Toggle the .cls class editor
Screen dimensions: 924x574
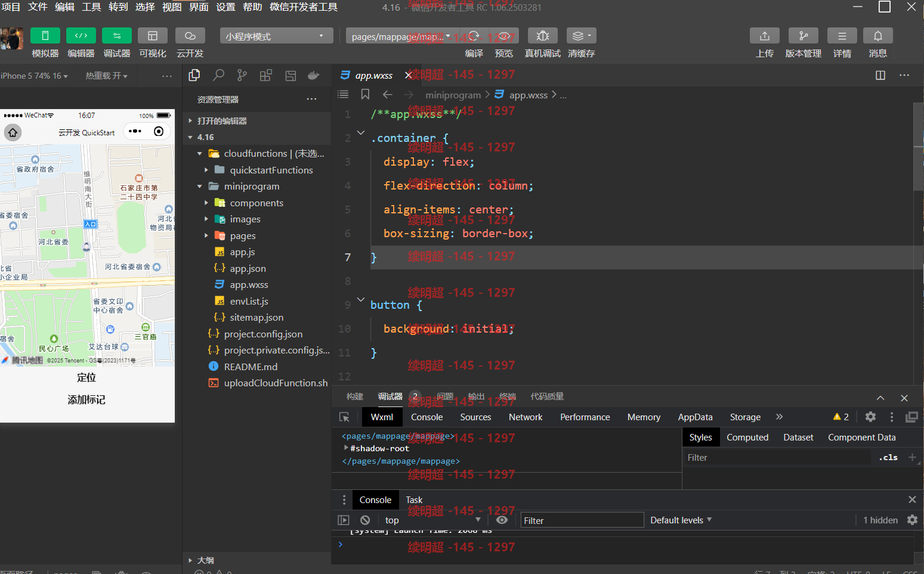pos(888,457)
